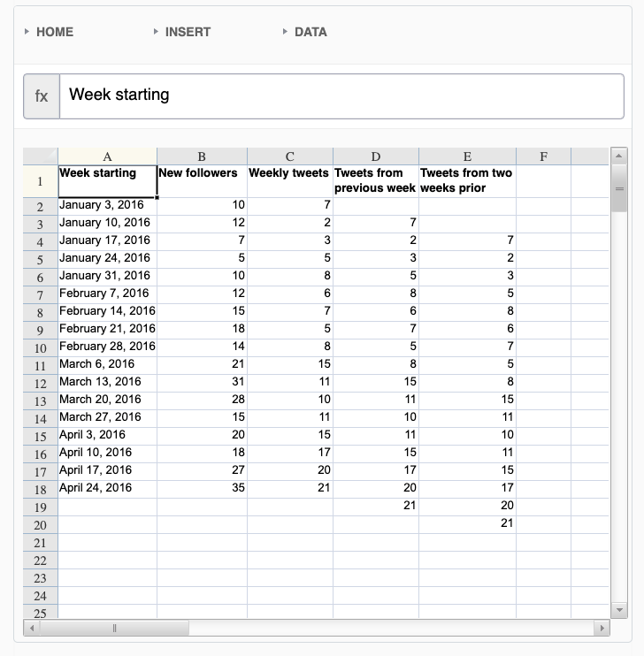Select the 'Tweets from previous week' header cell
This screenshot has height=656, width=644.
point(376,181)
